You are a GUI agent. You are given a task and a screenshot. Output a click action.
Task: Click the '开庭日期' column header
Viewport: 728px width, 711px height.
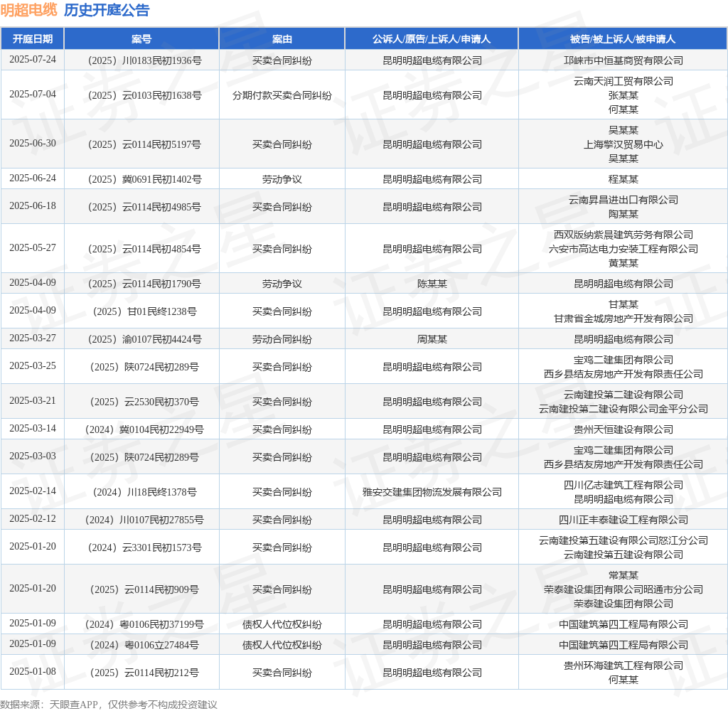[33, 39]
